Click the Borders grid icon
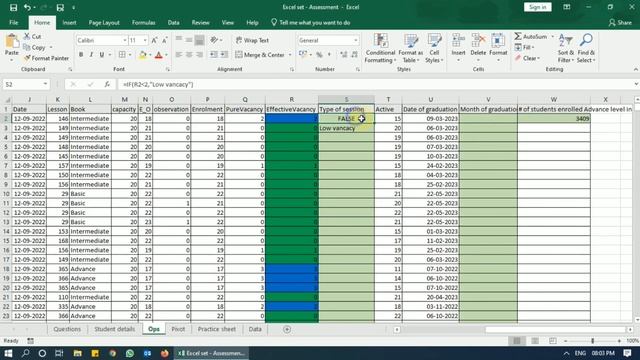The height and width of the screenshot is (360, 640). (x=122, y=55)
